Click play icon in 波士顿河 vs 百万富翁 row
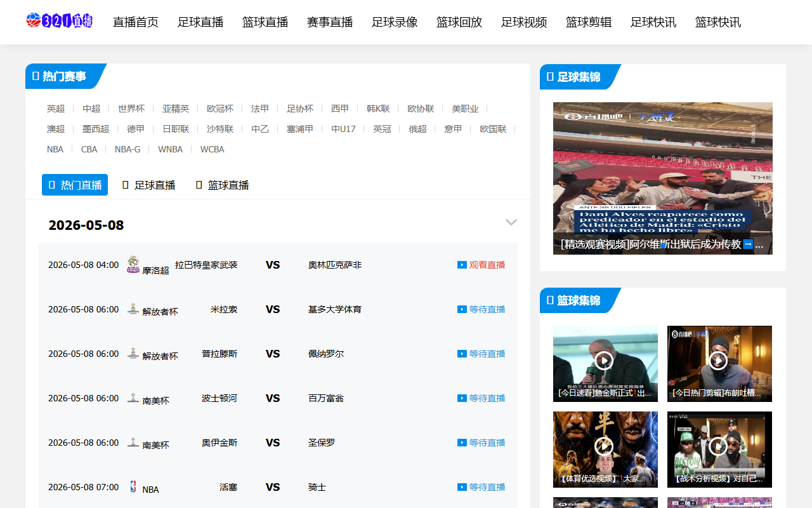The image size is (812, 508). click(462, 398)
